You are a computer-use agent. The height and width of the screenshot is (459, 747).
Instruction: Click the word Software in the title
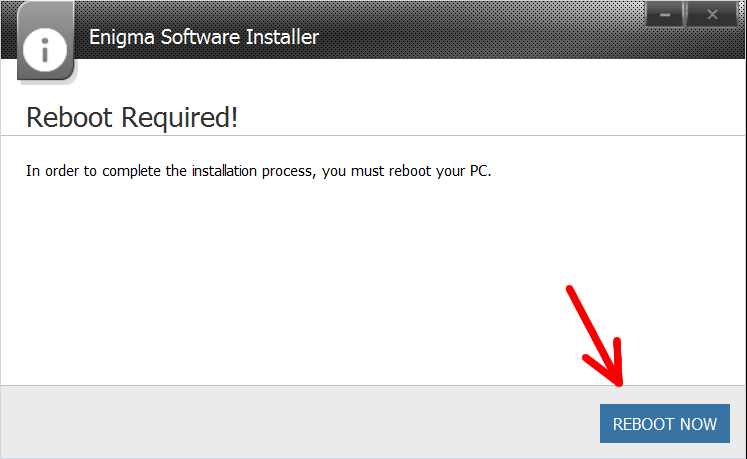(200, 37)
